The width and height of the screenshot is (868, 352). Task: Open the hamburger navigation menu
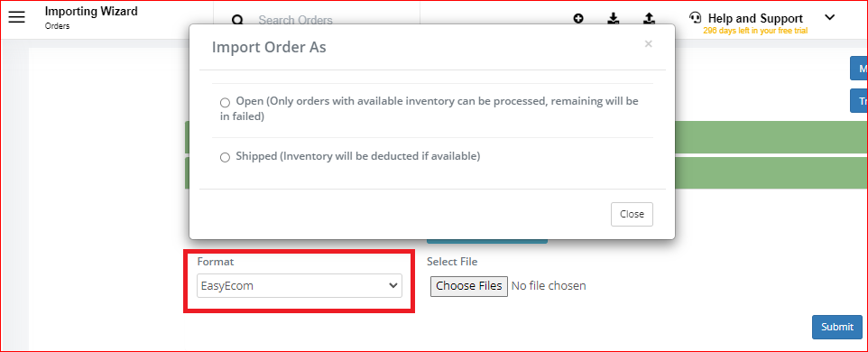pos(16,17)
